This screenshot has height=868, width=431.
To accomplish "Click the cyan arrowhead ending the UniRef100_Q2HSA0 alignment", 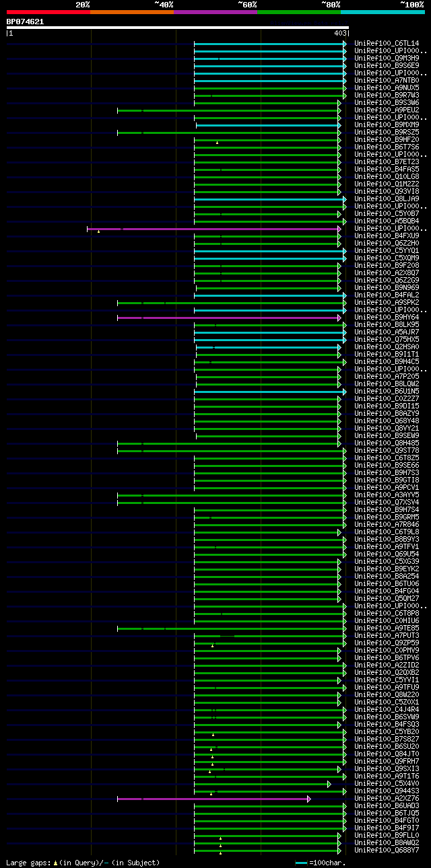I will coord(339,347).
